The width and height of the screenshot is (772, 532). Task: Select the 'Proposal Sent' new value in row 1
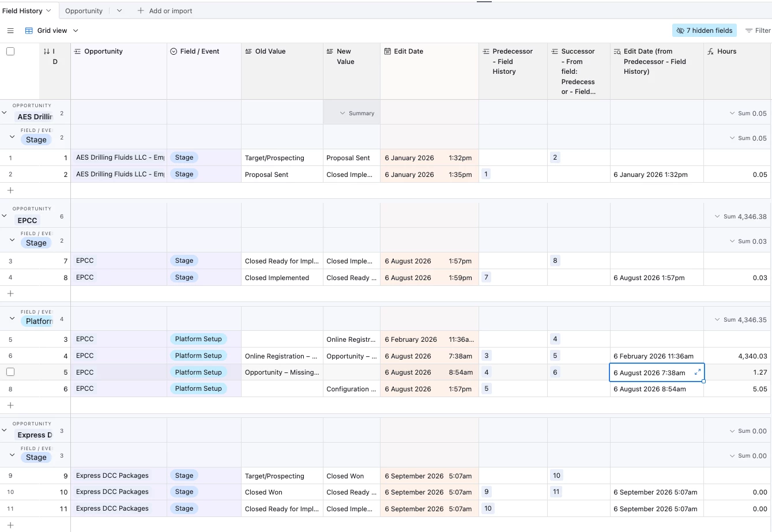(352, 158)
